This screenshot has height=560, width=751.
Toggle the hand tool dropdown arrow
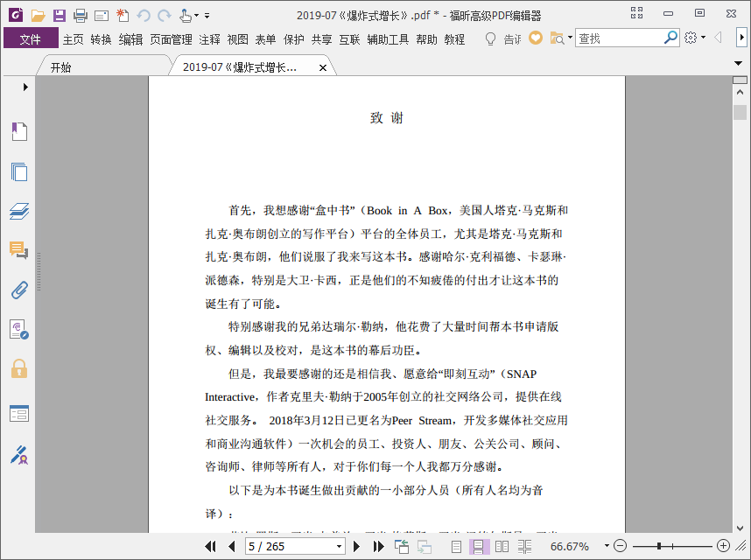point(196,16)
